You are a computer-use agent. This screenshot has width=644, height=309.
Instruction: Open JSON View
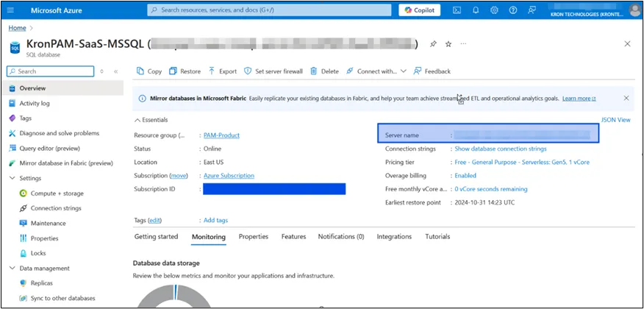(615, 120)
